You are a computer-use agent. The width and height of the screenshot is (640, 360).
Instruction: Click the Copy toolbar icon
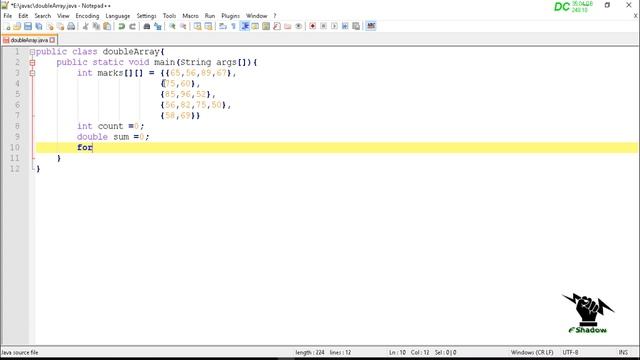[x=96, y=26]
